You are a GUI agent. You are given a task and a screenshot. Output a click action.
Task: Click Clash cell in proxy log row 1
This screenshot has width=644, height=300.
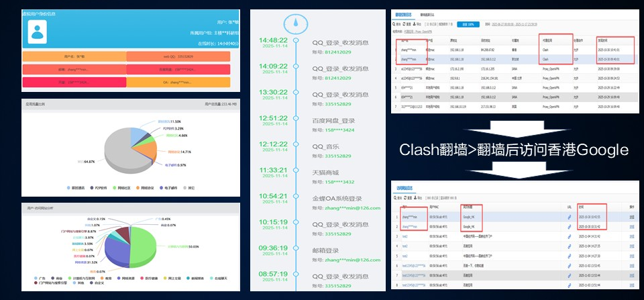(x=545, y=50)
